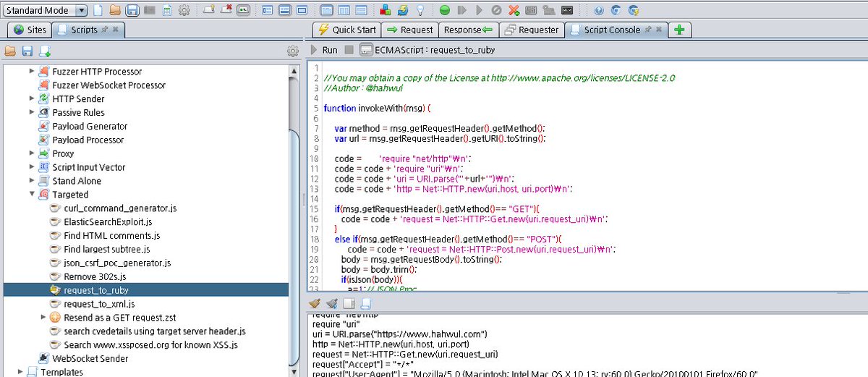Switch to the Response tab
Image resolution: width=868 pixels, height=377 pixels.
[468, 30]
